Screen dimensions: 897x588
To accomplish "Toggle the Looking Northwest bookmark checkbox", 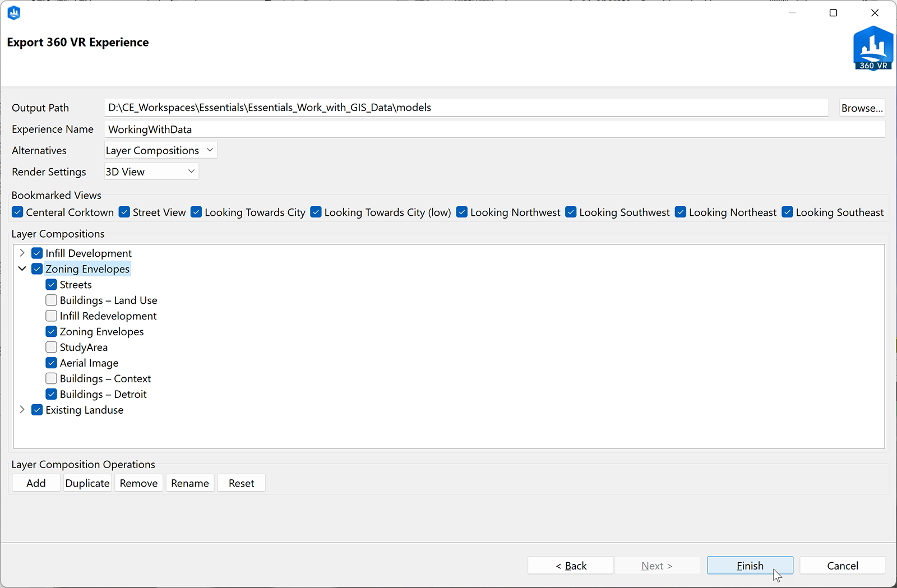I will tap(462, 212).
